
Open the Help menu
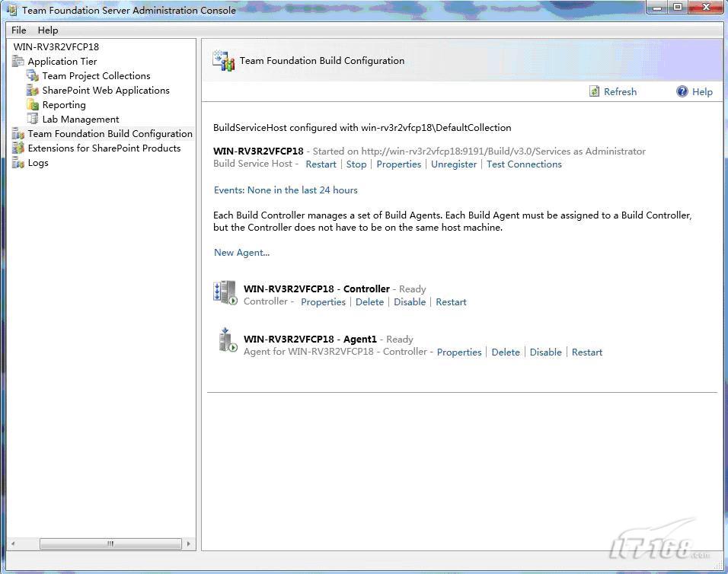pos(48,30)
